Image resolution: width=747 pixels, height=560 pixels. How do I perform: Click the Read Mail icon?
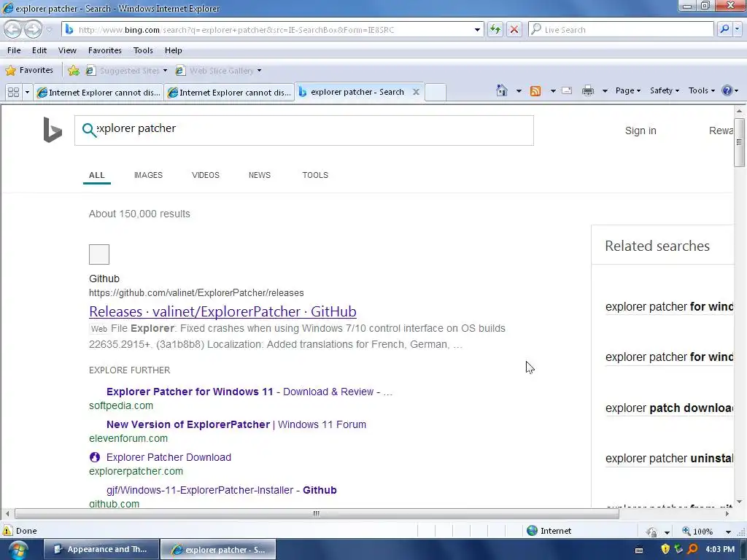click(567, 90)
